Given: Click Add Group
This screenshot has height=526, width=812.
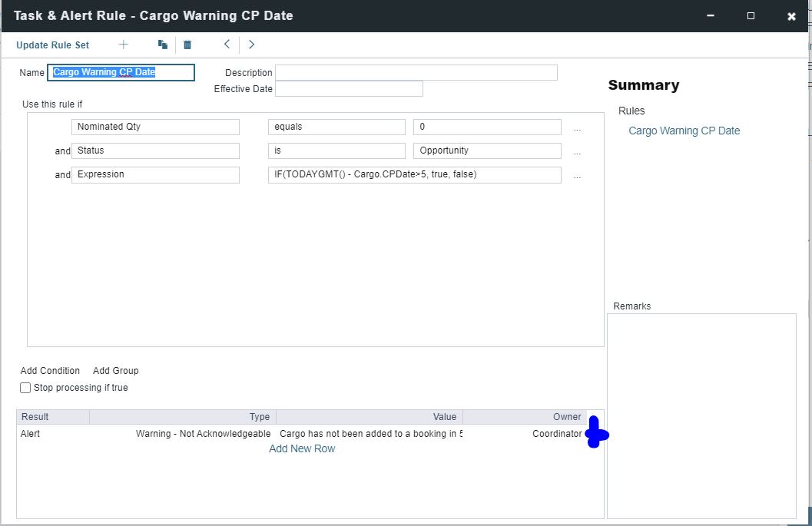Looking at the screenshot, I should tap(115, 370).
